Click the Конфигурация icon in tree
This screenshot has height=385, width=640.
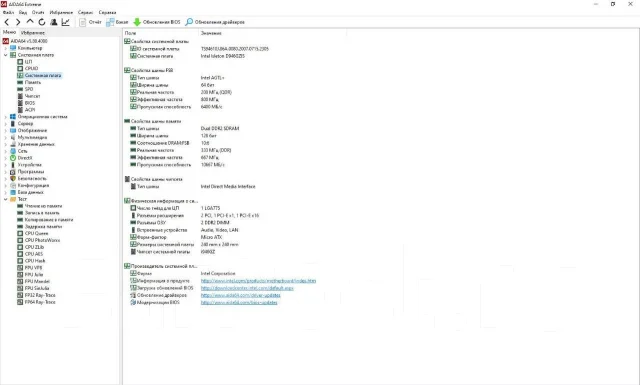coord(13,185)
